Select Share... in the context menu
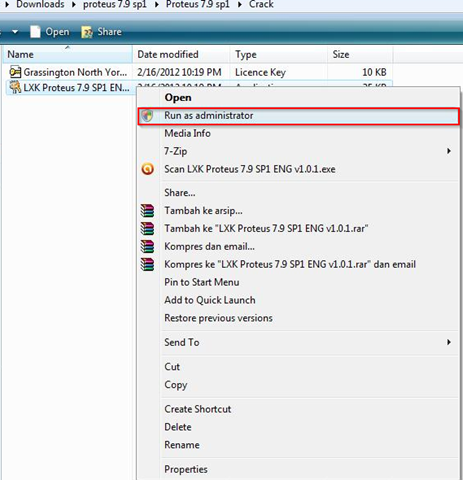 pyautogui.click(x=180, y=193)
